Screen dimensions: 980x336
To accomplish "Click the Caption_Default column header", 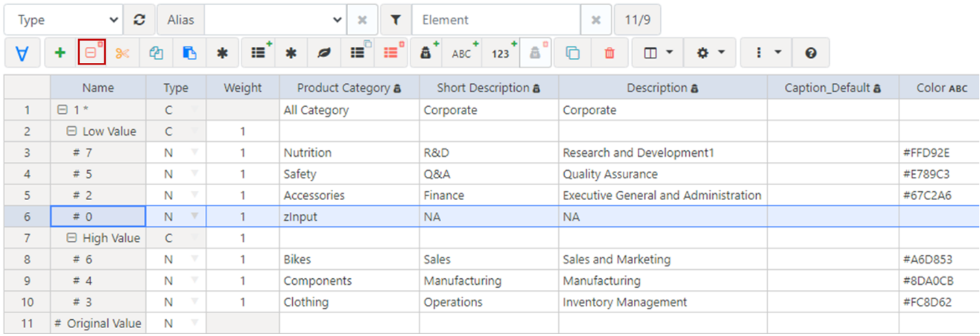I will pos(834,88).
